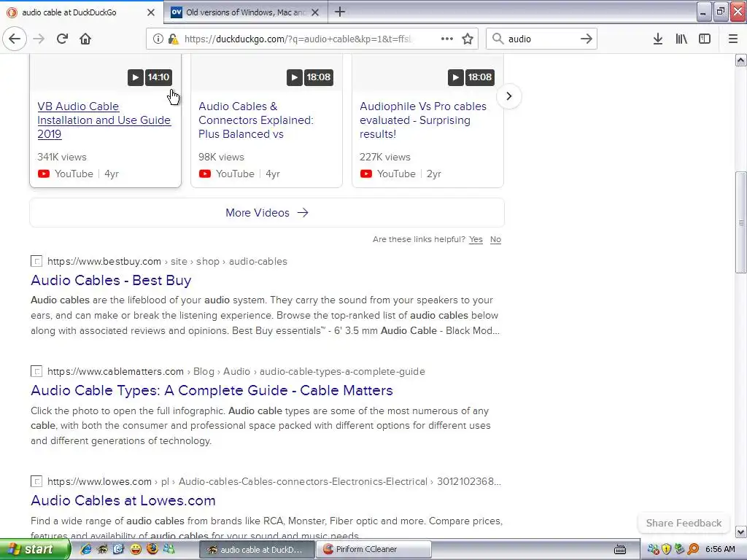Image resolution: width=747 pixels, height=560 pixels.
Task: Switch to the Old versions of Windows tab
Action: (245, 12)
